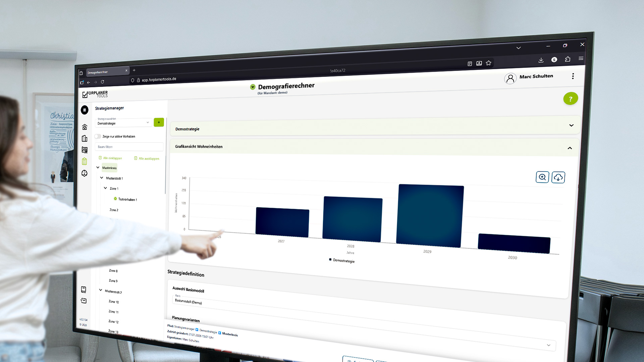Screen dimensions: 644x362
Task: Open the apps grid menu icon
Action: (x=85, y=110)
